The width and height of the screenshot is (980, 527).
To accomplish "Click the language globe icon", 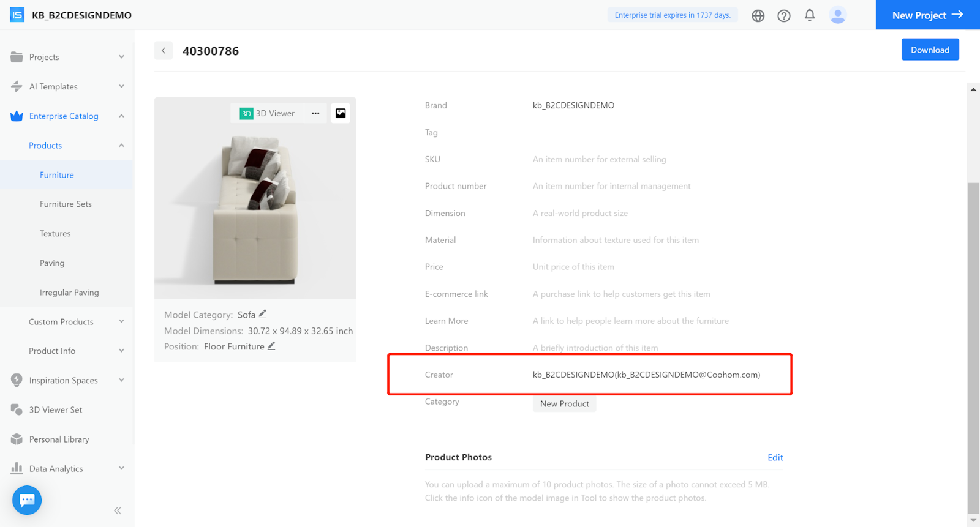I will [x=758, y=16].
